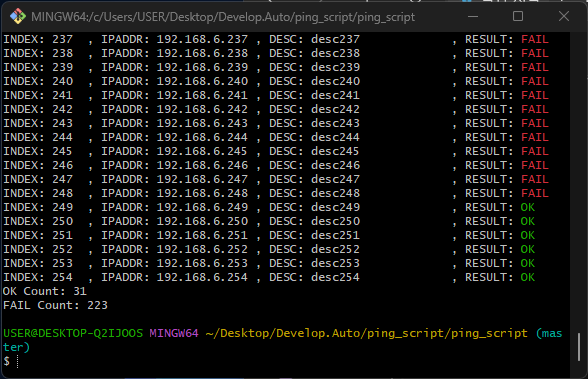Screen dimensions: 588x379
Task: Click the purple MINGW64 prompt label
Action: click(x=174, y=333)
